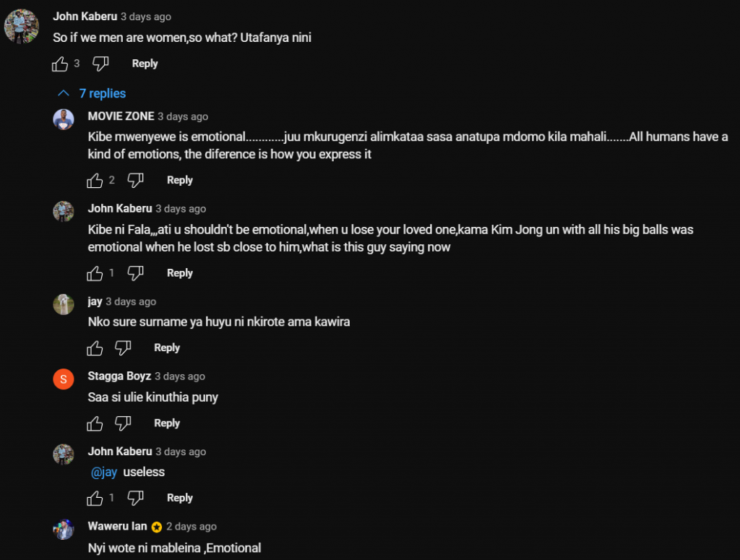The image size is (740, 560).
Task: Dislike John Kaberu's Kim Jong un reply
Action: click(x=135, y=273)
